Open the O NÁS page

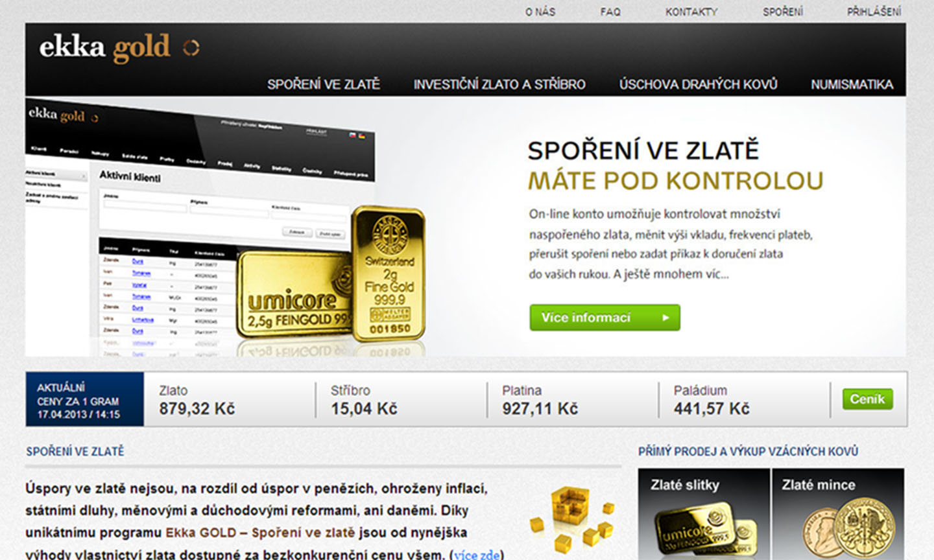tap(540, 12)
